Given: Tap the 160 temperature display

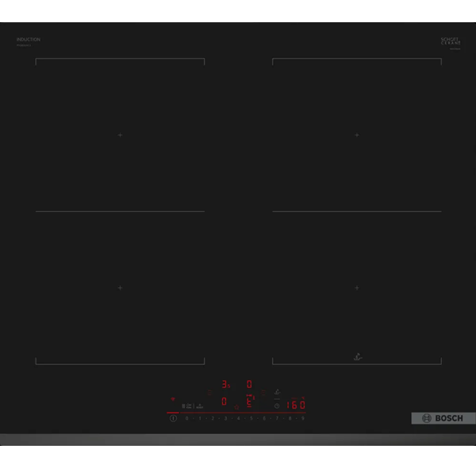Looking at the screenshot, I should pyautogui.click(x=295, y=404).
